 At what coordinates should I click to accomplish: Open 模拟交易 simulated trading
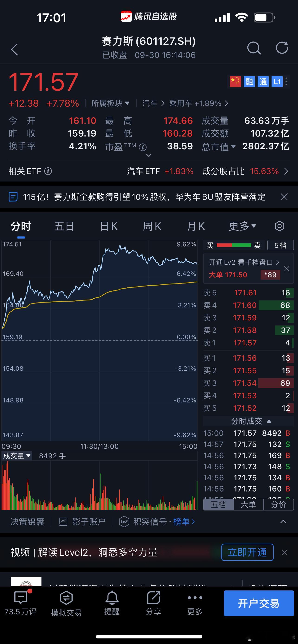tap(66, 603)
